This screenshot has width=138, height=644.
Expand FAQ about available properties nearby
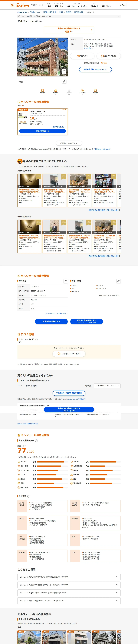click(69, 593)
